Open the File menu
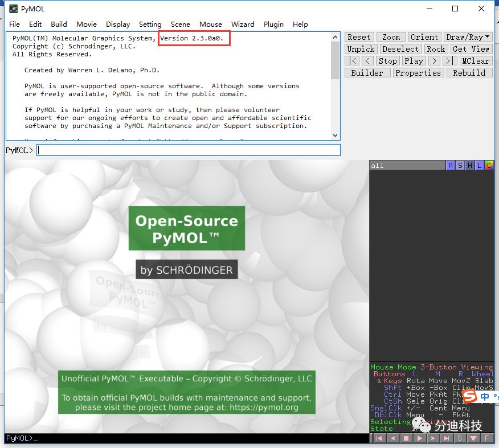The width and height of the screenshot is (499, 448). tap(14, 24)
